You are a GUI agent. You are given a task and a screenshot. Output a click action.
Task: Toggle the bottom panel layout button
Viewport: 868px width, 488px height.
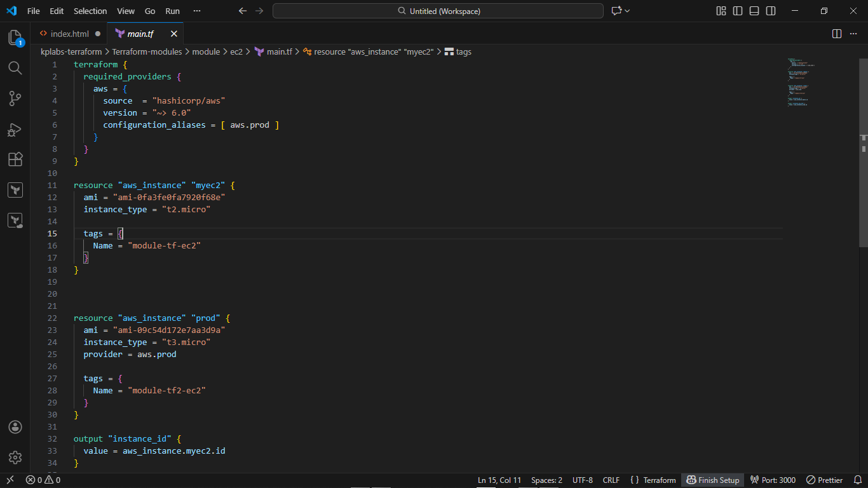point(754,11)
